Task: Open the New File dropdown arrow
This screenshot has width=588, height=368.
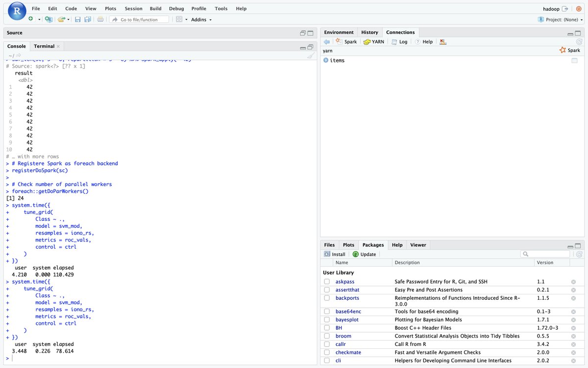Action: [x=39, y=20]
